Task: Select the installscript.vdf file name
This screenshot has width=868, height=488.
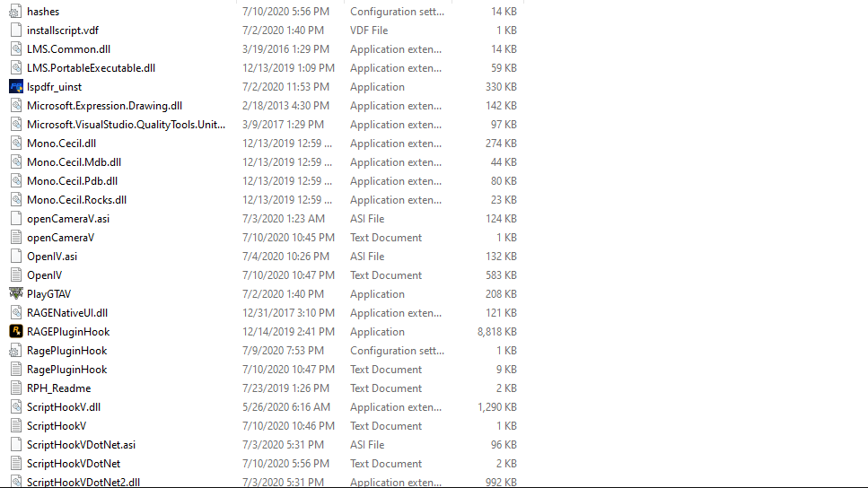Action: [63, 30]
